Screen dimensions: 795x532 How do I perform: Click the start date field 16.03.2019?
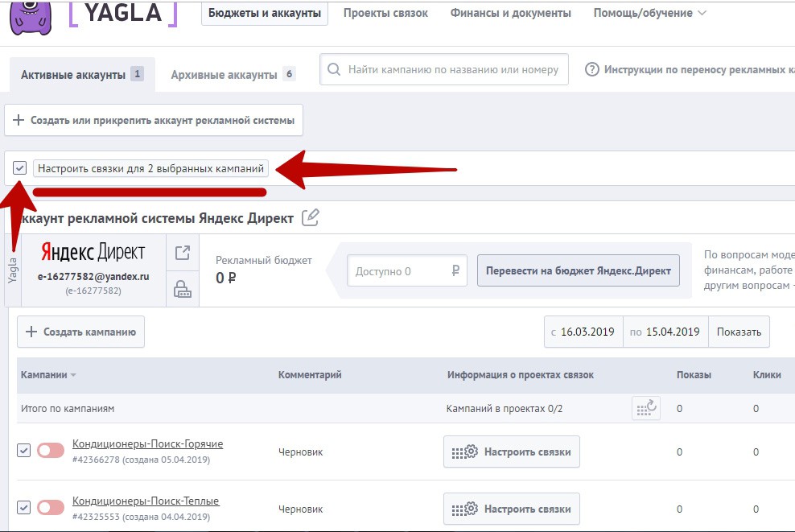tap(583, 332)
